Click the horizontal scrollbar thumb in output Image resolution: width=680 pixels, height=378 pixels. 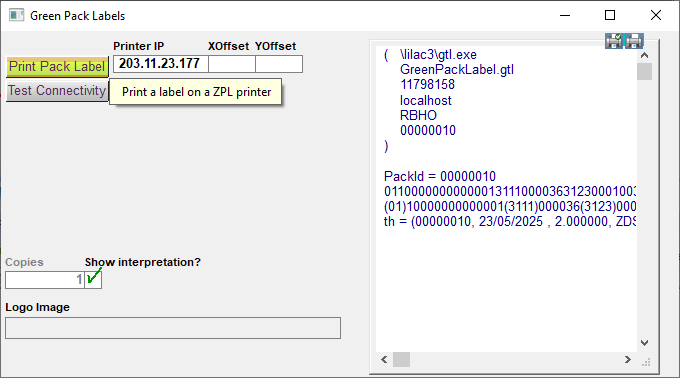tap(402, 359)
